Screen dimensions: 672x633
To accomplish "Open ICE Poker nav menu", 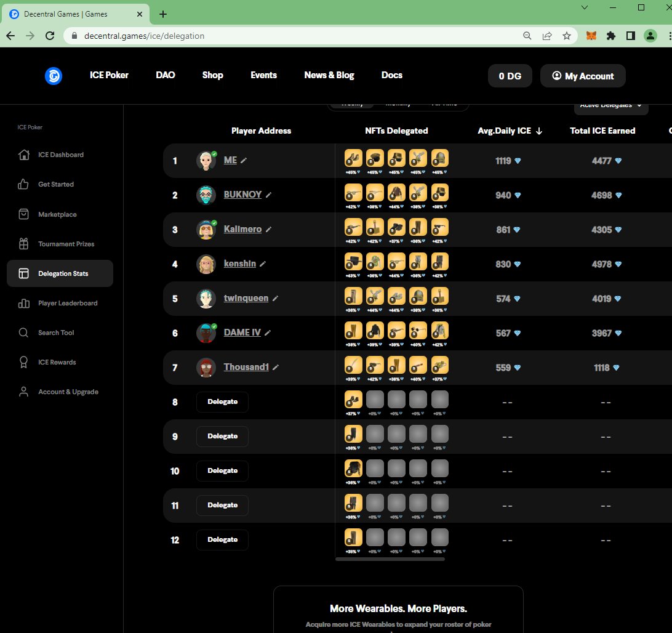I will (109, 75).
